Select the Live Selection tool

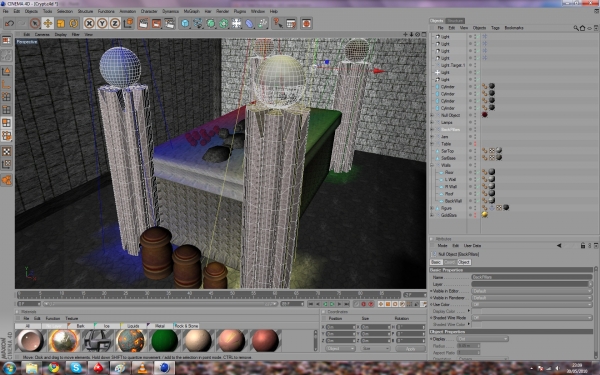pos(35,23)
